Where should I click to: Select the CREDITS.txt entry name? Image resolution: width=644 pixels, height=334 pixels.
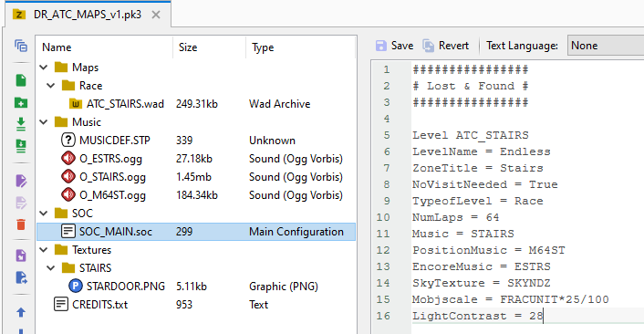(99, 305)
